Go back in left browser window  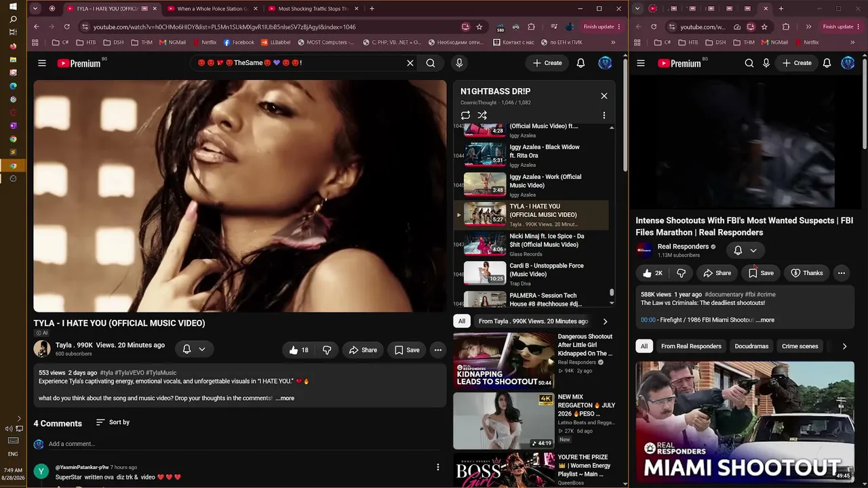[37, 26]
